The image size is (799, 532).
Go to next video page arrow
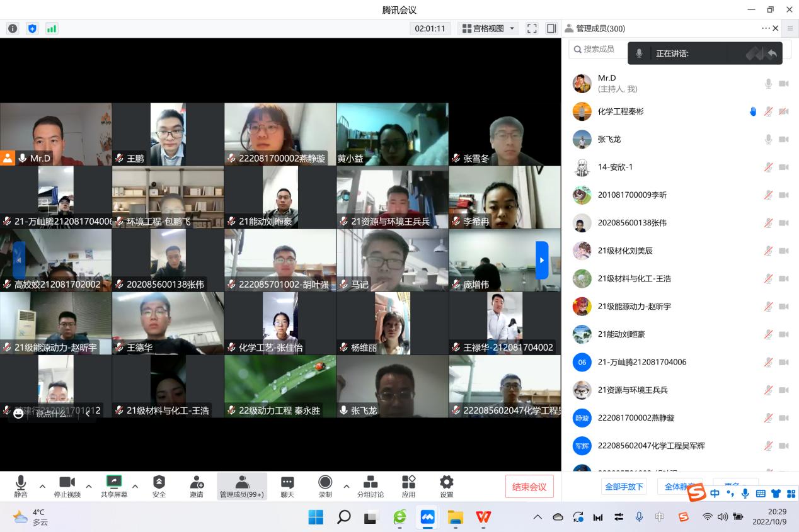point(542,260)
